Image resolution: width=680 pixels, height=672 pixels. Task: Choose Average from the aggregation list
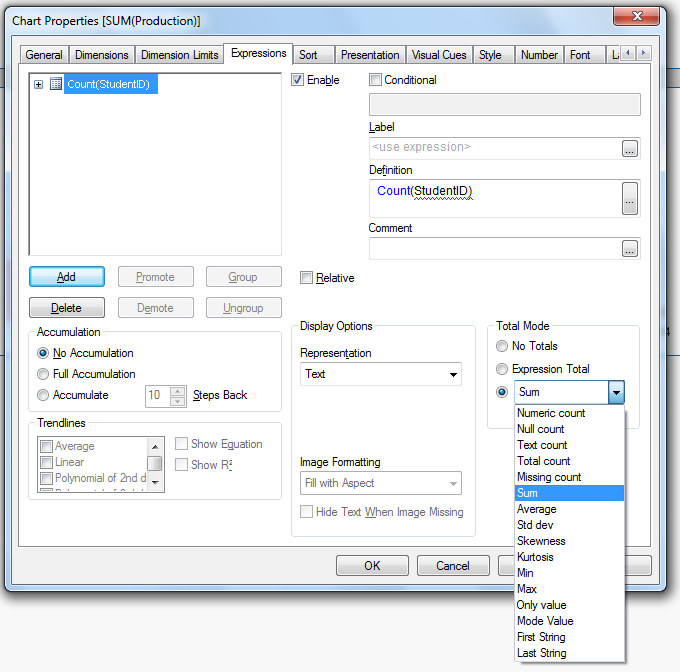[569, 509]
